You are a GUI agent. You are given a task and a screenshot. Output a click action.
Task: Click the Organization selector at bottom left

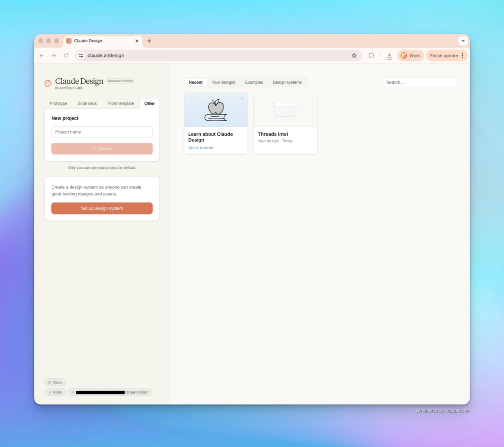(110, 392)
